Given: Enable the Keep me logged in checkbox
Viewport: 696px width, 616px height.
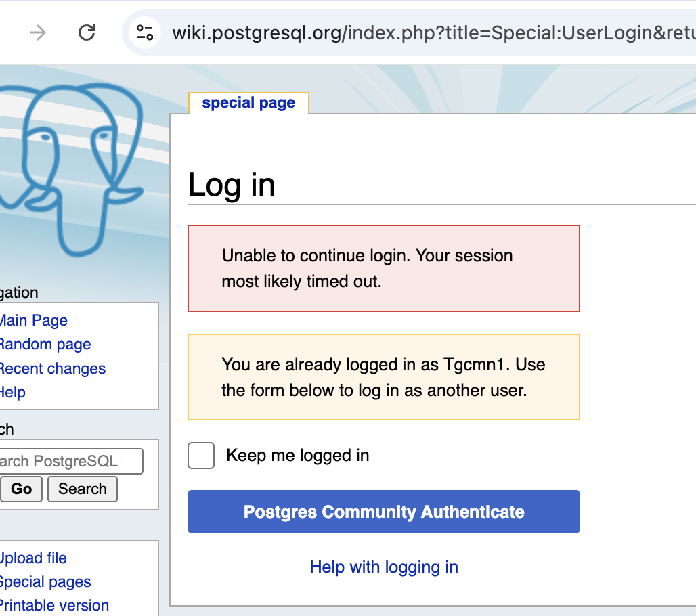Looking at the screenshot, I should (201, 456).
